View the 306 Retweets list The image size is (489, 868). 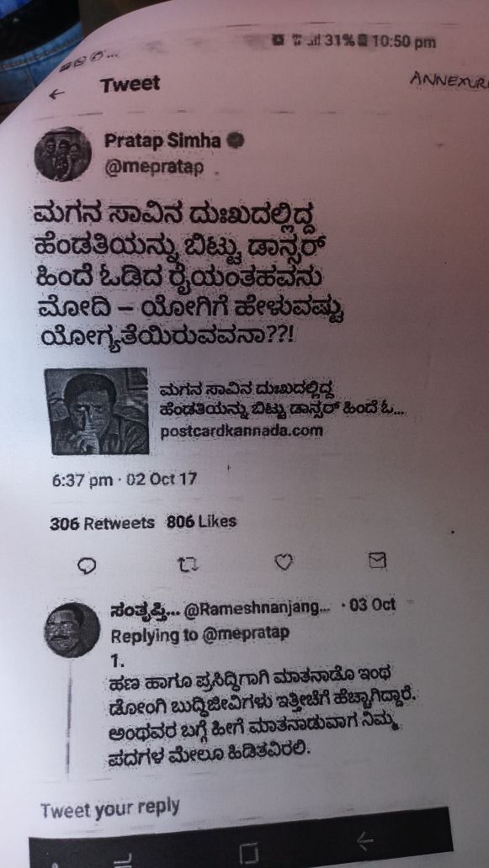102,522
